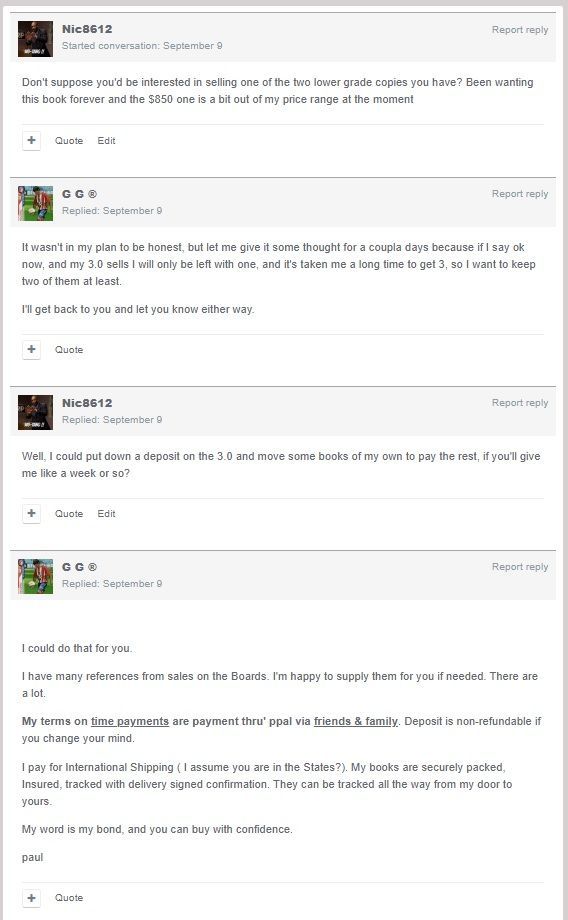Image resolution: width=568 pixels, height=920 pixels.
Task: Report G G's final reply
Action: [x=520, y=567]
